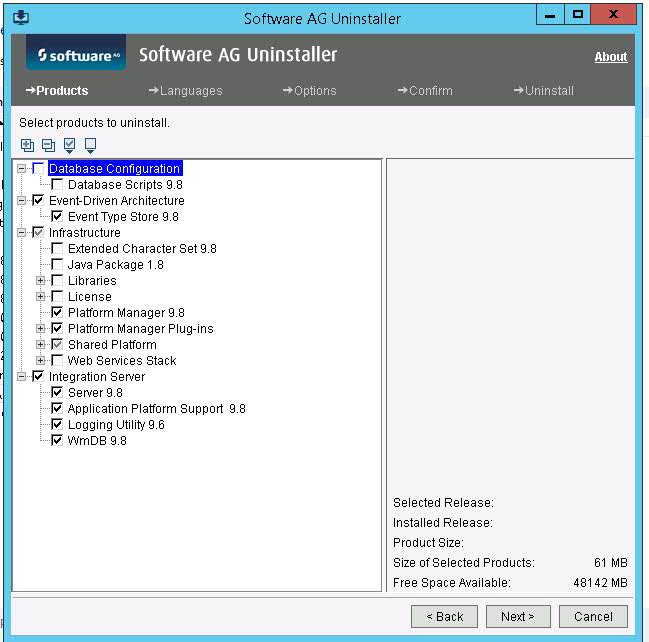Select the Server 9.8 tree label

[96, 392]
